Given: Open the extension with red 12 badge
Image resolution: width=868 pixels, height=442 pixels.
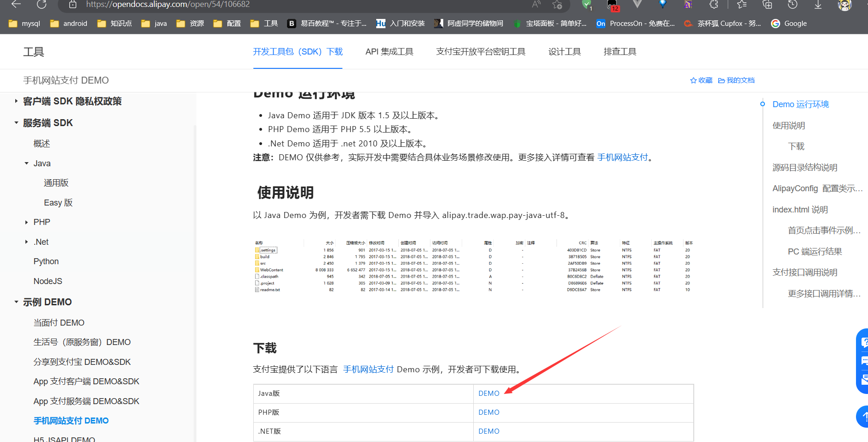Looking at the screenshot, I should 613,5.
